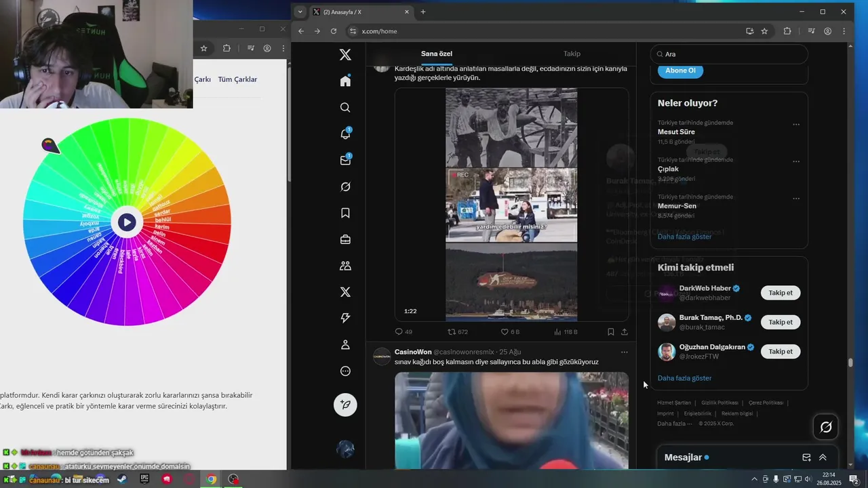
Task: Reload the x.com page
Action: (334, 31)
